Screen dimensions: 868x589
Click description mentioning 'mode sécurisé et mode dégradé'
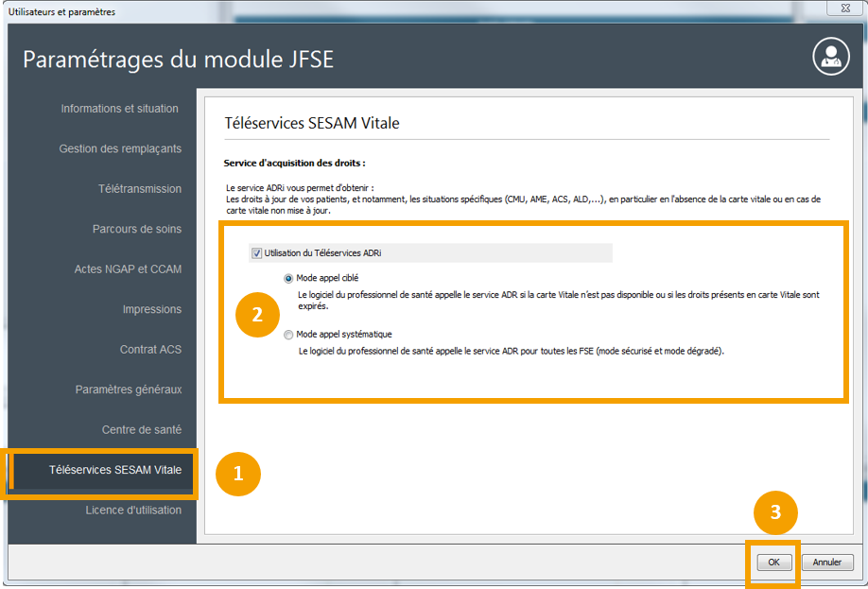pyautogui.click(x=511, y=351)
